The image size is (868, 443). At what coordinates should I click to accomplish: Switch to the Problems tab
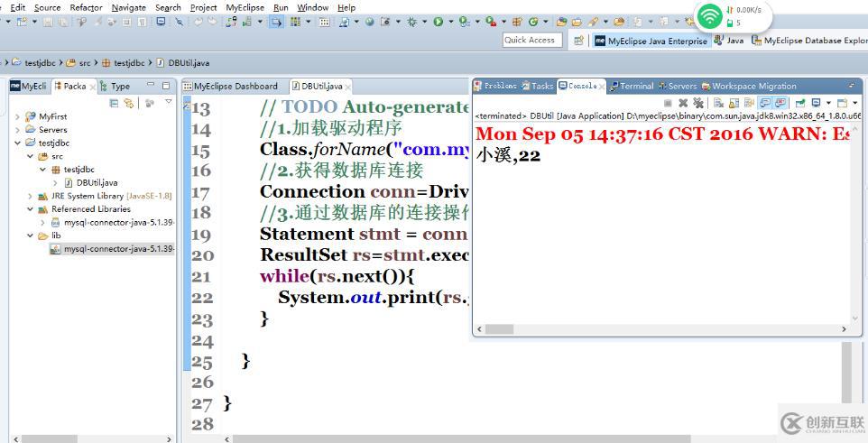coord(495,86)
